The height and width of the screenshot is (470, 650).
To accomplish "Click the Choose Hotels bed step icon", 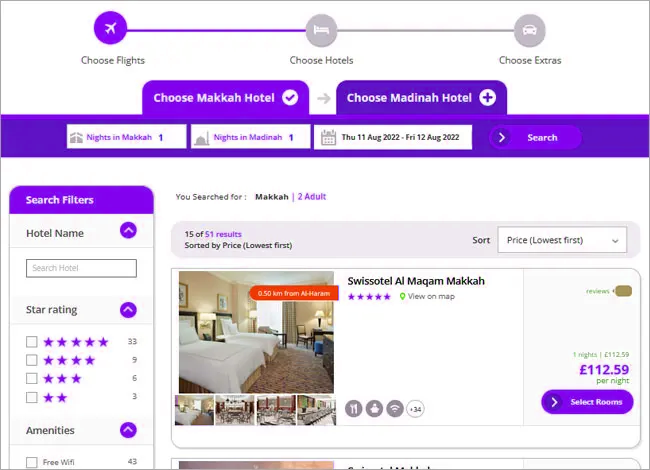I will pyautogui.click(x=321, y=30).
